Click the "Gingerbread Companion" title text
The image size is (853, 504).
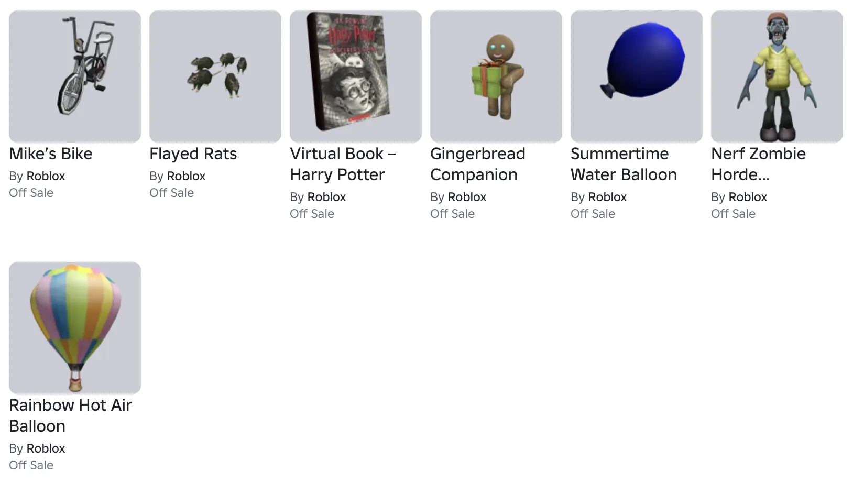477,164
